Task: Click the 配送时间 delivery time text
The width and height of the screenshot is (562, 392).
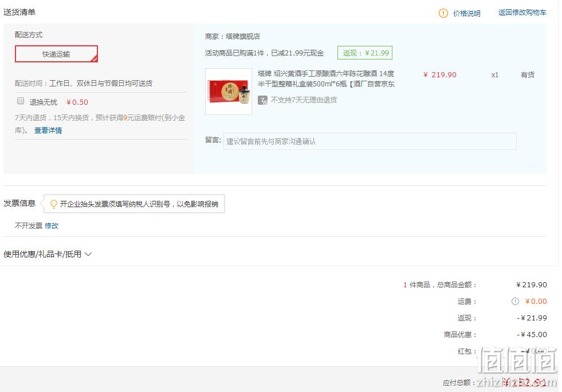Action: point(84,84)
